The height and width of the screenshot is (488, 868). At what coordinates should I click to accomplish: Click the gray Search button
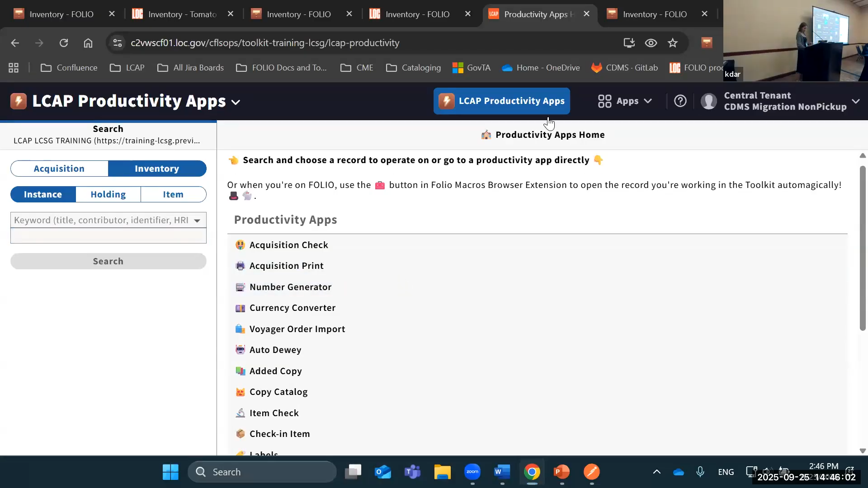[108, 261]
